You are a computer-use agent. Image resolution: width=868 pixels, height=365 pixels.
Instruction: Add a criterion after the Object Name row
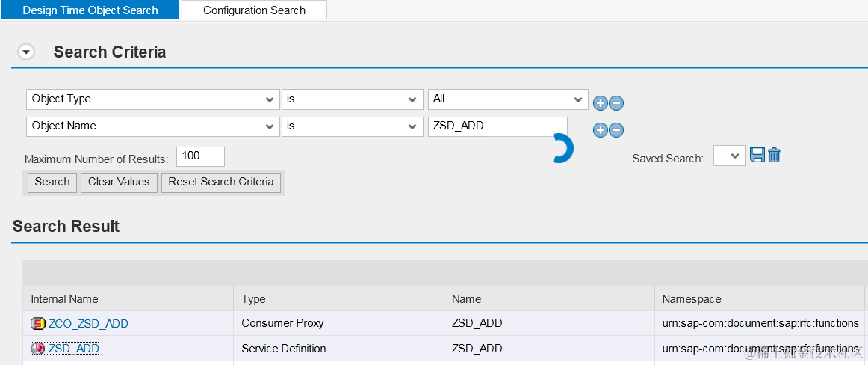600,130
